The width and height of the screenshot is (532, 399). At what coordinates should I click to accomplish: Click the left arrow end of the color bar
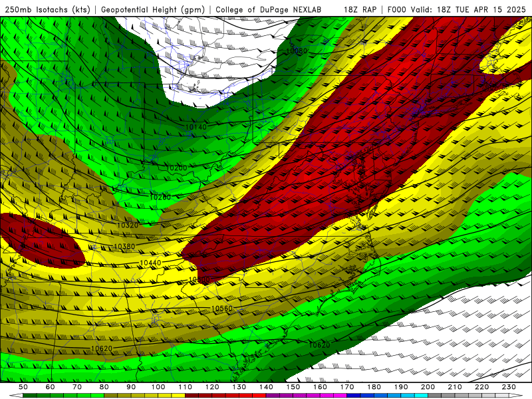(x=16, y=396)
